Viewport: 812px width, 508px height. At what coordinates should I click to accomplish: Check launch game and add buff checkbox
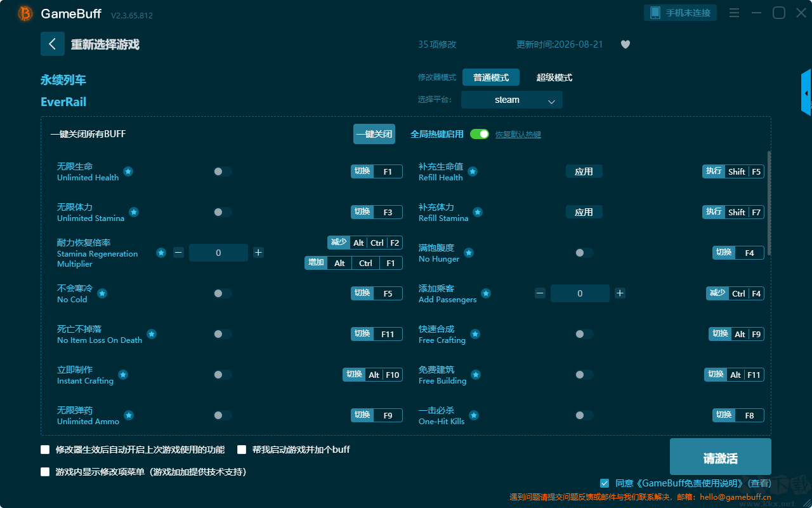pyautogui.click(x=242, y=450)
